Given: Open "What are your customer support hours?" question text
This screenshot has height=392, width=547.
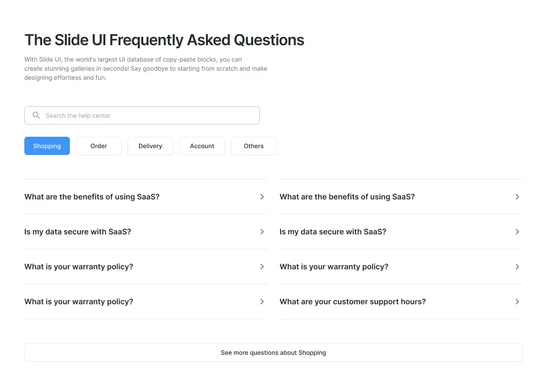Looking at the screenshot, I should (x=353, y=302).
